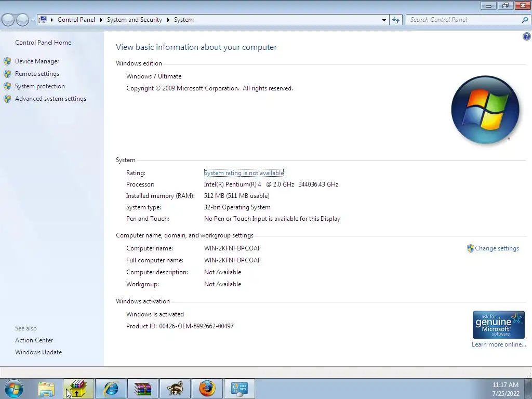Image resolution: width=532 pixels, height=399 pixels.
Task: Expand the arrow after System and Security
Action: 168,20
